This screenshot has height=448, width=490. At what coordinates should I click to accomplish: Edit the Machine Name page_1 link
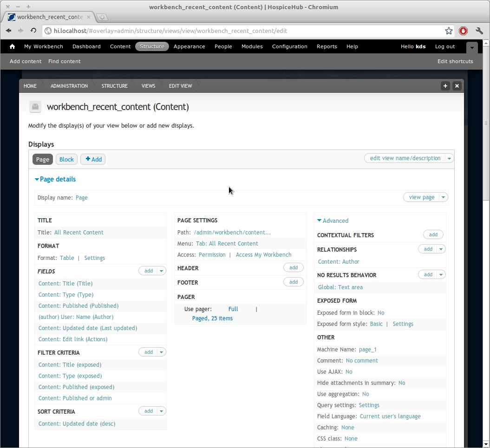point(367,350)
